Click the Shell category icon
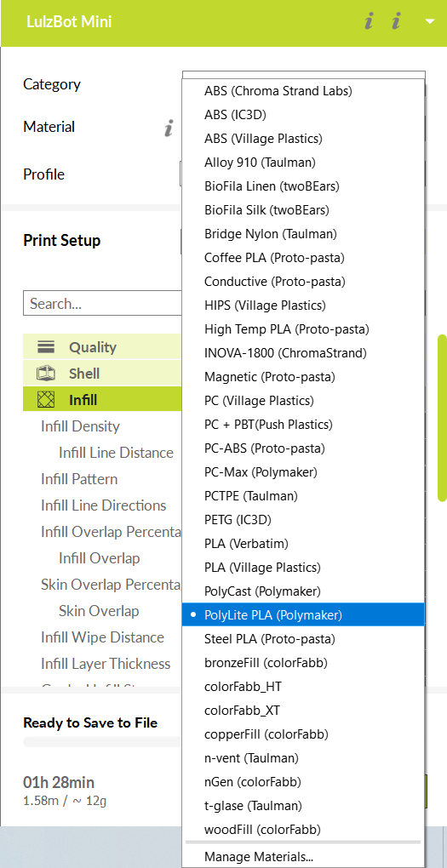This screenshot has width=447, height=868. click(x=45, y=374)
